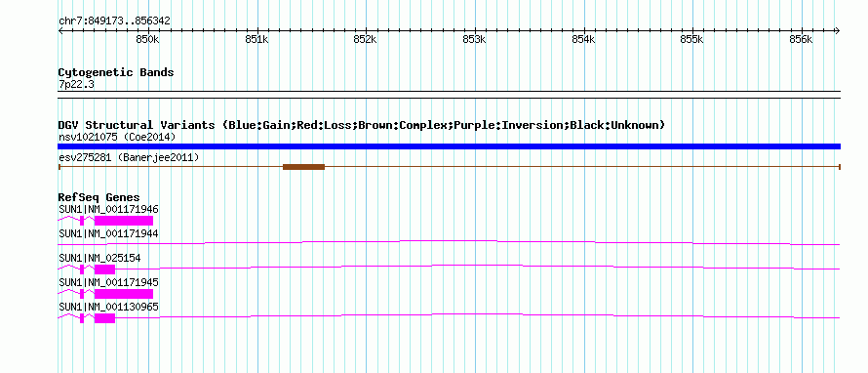Click the 854k ruler tick label
This screenshot has width=868, height=373.
pyautogui.click(x=583, y=39)
